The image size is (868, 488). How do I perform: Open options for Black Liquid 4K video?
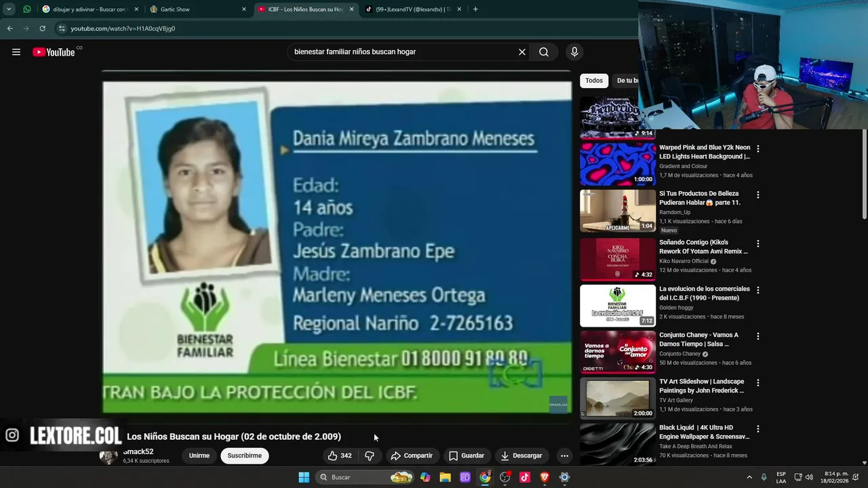tap(758, 429)
